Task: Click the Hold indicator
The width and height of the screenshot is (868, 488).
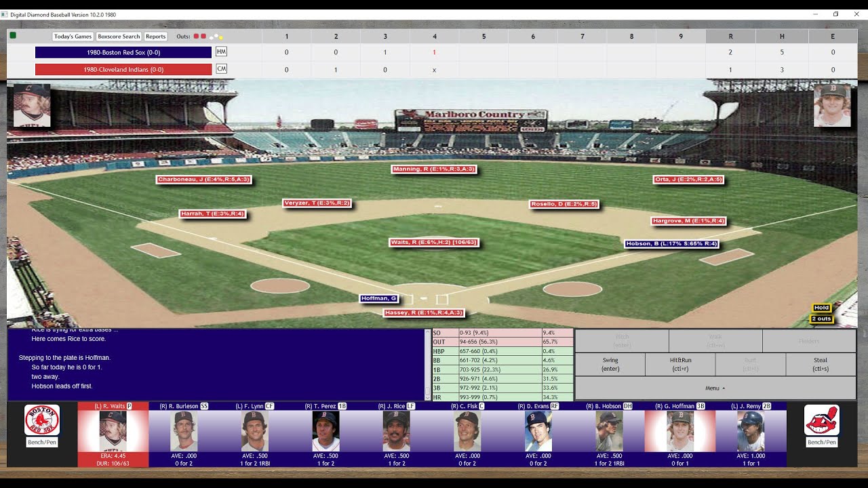Action: (x=821, y=308)
